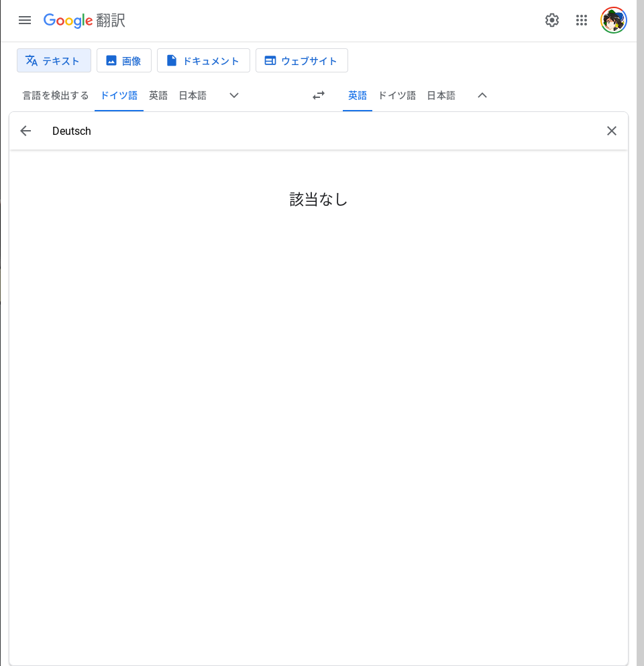Choose ドイツ語 as source language
This screenshot has width=644, height=666.
pos(119,95)
